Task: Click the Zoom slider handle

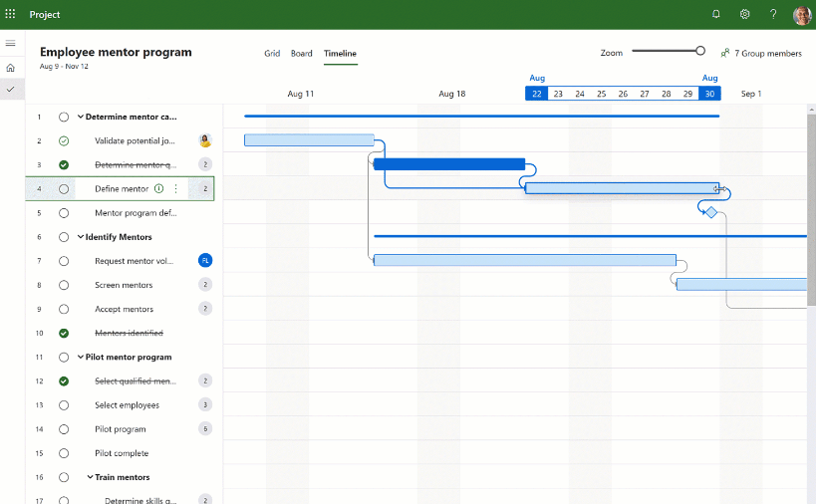Action: [x=700, y=51]
